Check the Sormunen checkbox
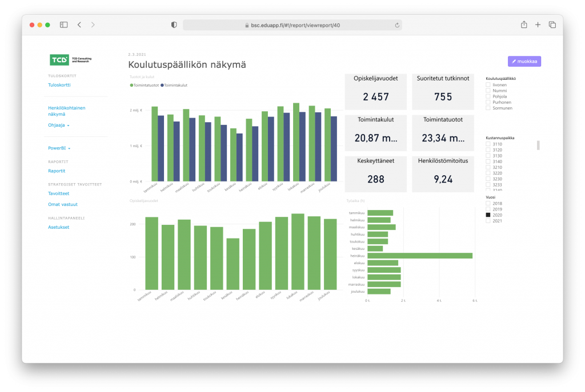 pos(488,108)
